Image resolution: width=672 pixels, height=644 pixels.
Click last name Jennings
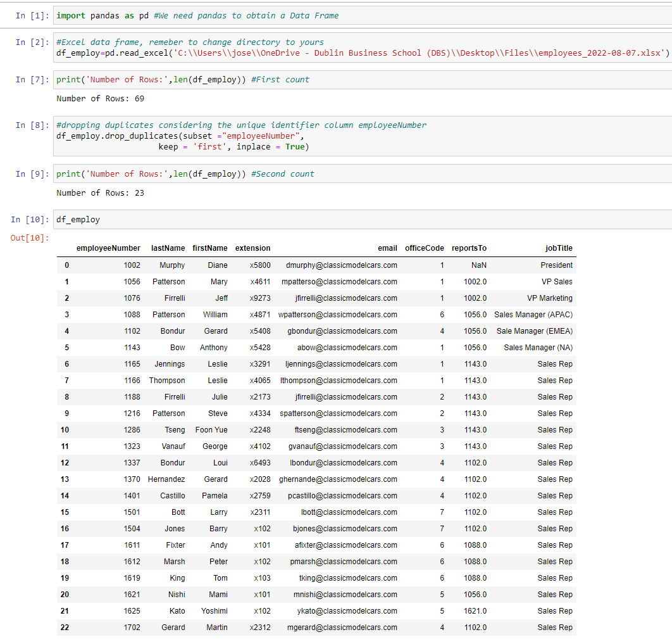[170, 364]
